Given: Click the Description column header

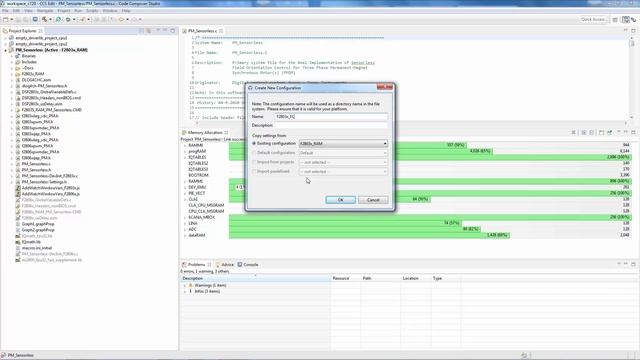Looking at the screenshot, I should (255, 278).
